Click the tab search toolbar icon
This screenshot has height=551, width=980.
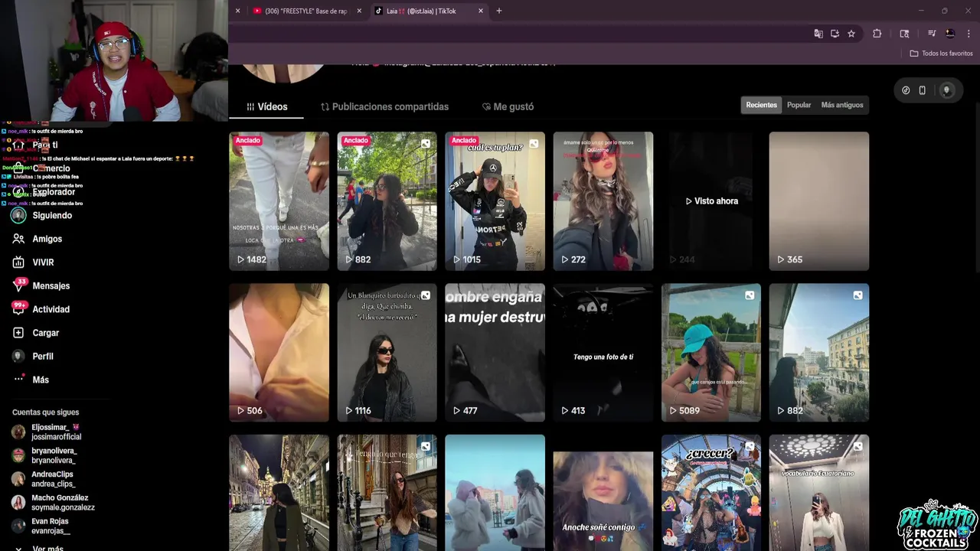[904, 34]
